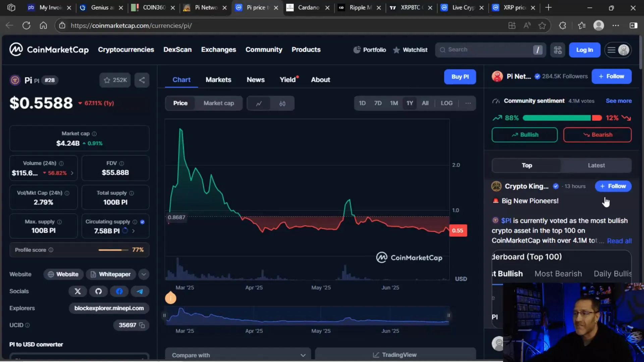Go to browser home page
This screenshot has height=362, width=644.
tap(43, 25)
